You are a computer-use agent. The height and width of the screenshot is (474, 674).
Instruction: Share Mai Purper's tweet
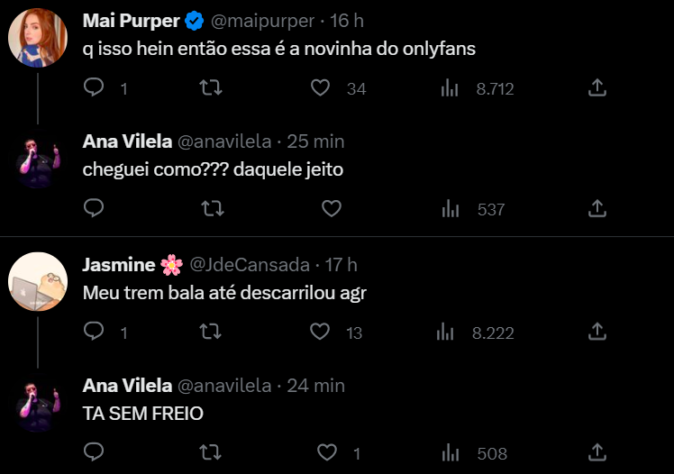click(x=597, y=88)
